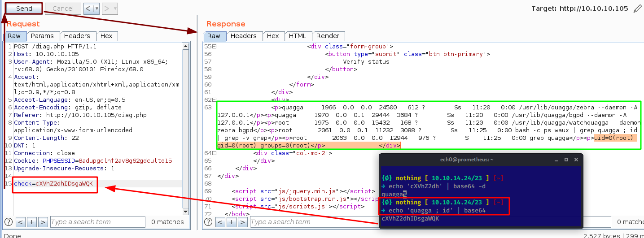The height and width of the screenshot is (238, 644).
Task: Click the Send button in Repeater
Action: click(24, 9)
